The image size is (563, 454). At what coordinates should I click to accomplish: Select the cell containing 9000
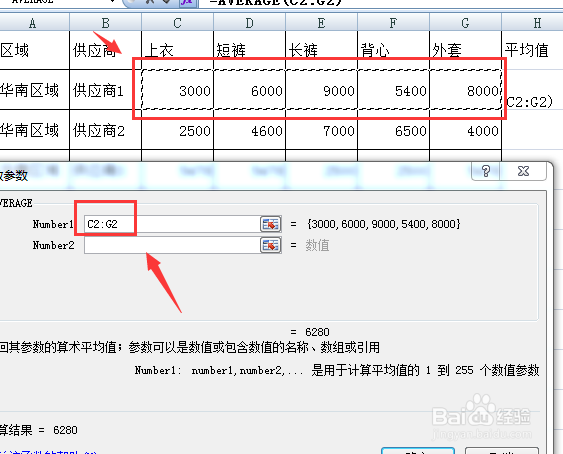click(x=321, y=90)
